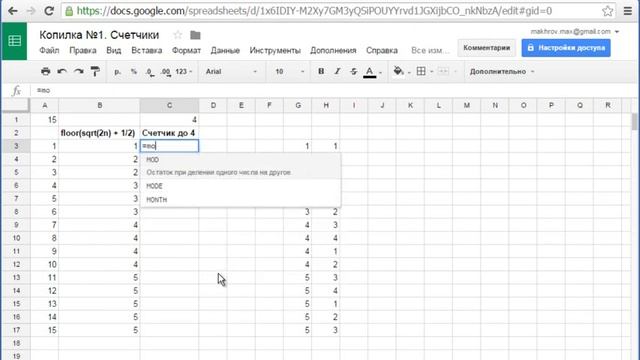This screenshot has width=640, height=360.
Task: Open the Вставка menu
Action: point(147,50)
